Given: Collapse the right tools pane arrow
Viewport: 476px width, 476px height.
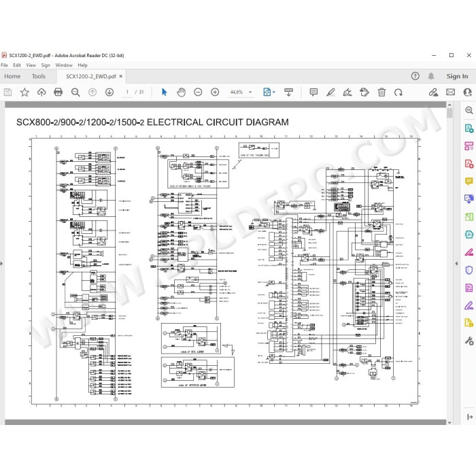Looking at the screenshot, I should (x=456, y=264).
